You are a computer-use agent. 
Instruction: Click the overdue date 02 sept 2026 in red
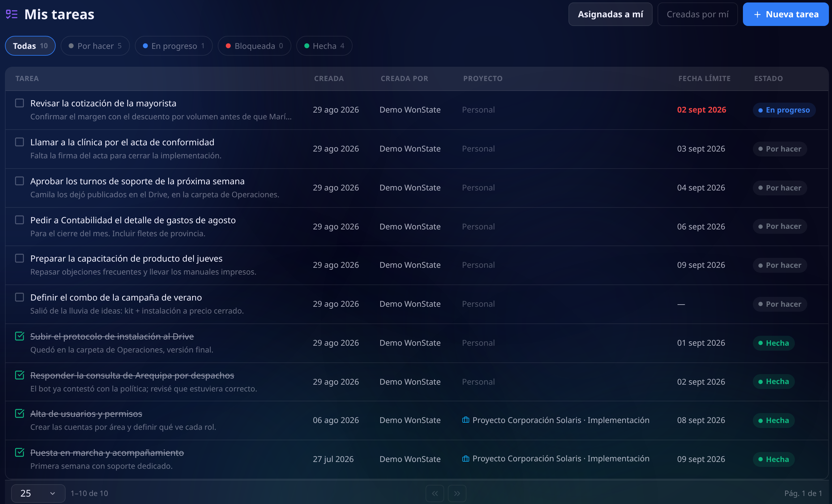pos(701,110)
